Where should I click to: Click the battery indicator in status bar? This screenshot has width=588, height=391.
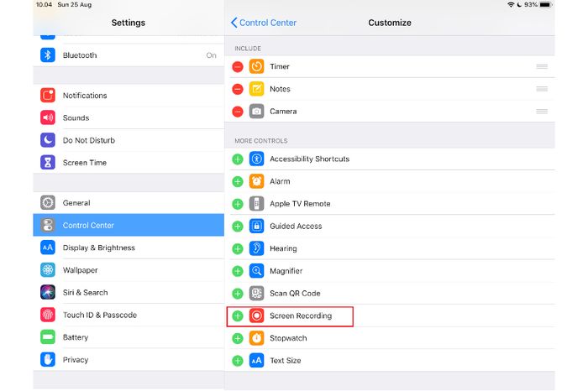[546, 4]
